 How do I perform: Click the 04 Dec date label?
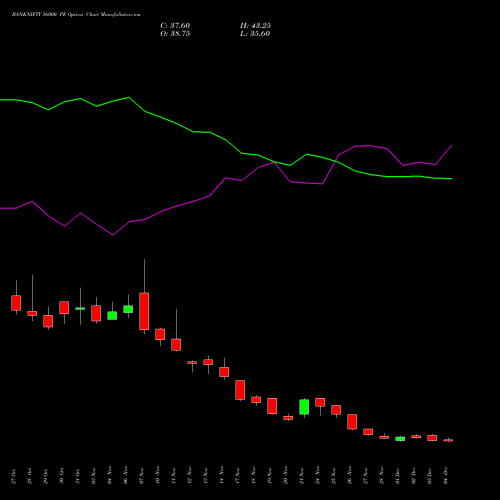tap(446, 476)
